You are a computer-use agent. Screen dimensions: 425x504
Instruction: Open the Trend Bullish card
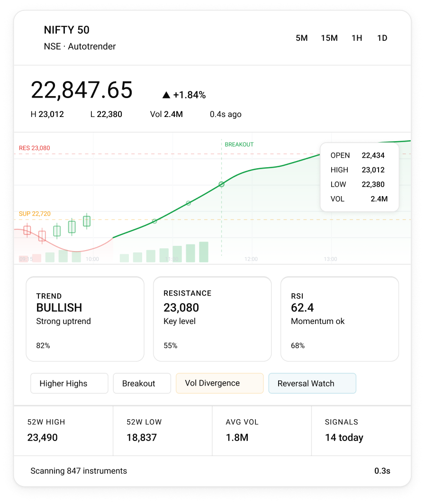(x=85, y=319)
